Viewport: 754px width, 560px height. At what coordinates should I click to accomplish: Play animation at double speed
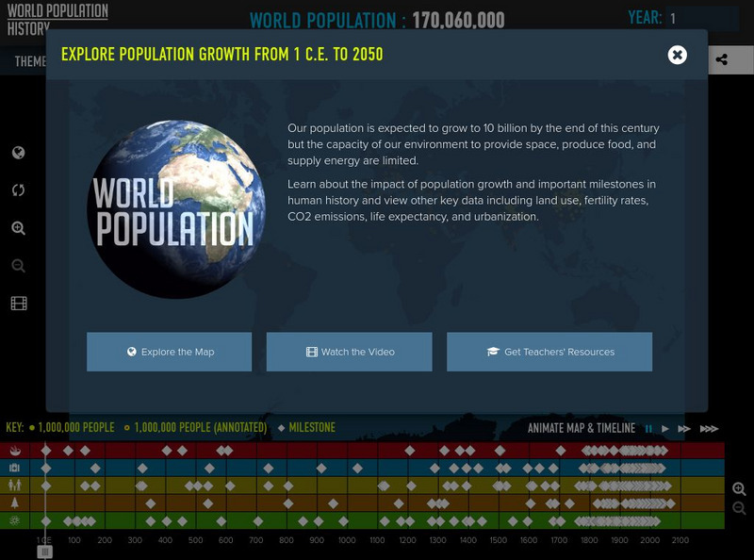point(684,428)
